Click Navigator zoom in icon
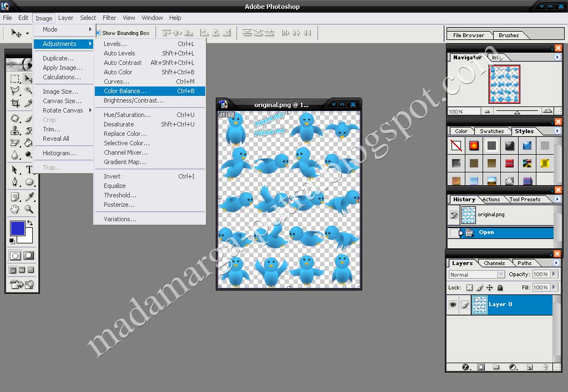568x392 pixels. coord(547,111)
